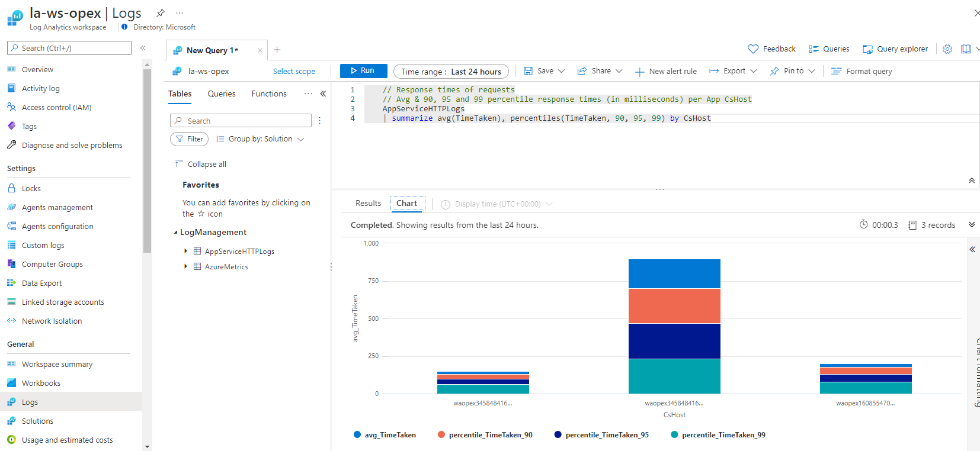The image size is (980, 451).
Task: Open more options ellipsis in tables panel
Action: [x=308, y=94]
